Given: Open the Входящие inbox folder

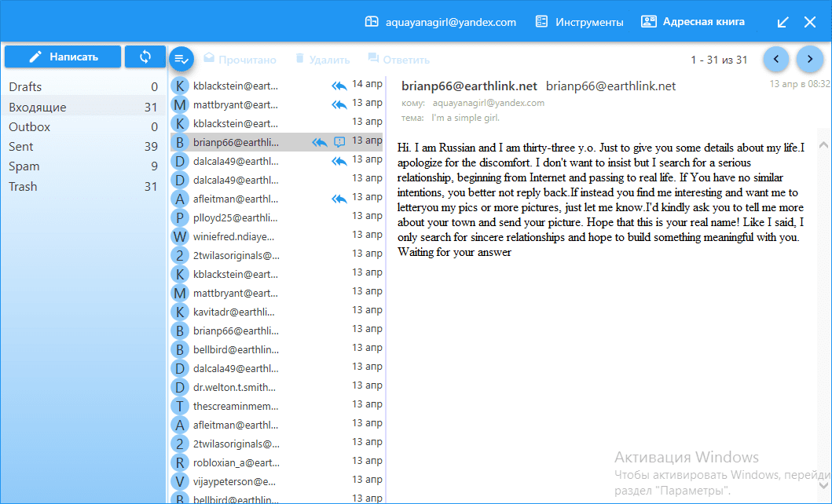Looking at the screenshot, I should click(x=83, y=107).
